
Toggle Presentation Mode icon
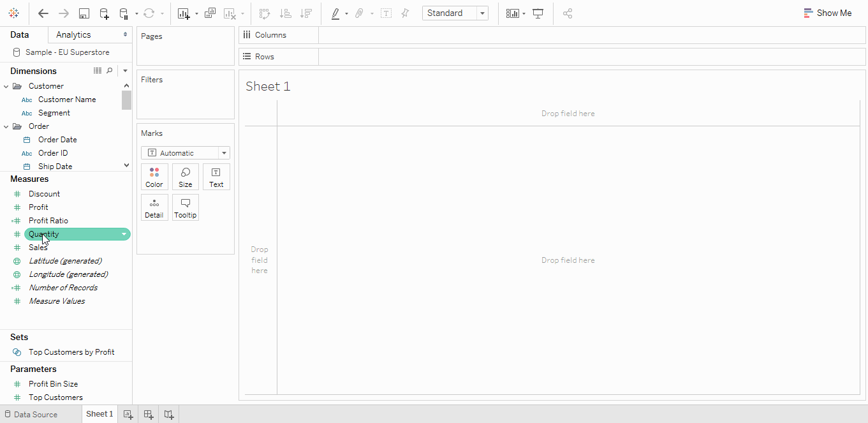[538, 13]
